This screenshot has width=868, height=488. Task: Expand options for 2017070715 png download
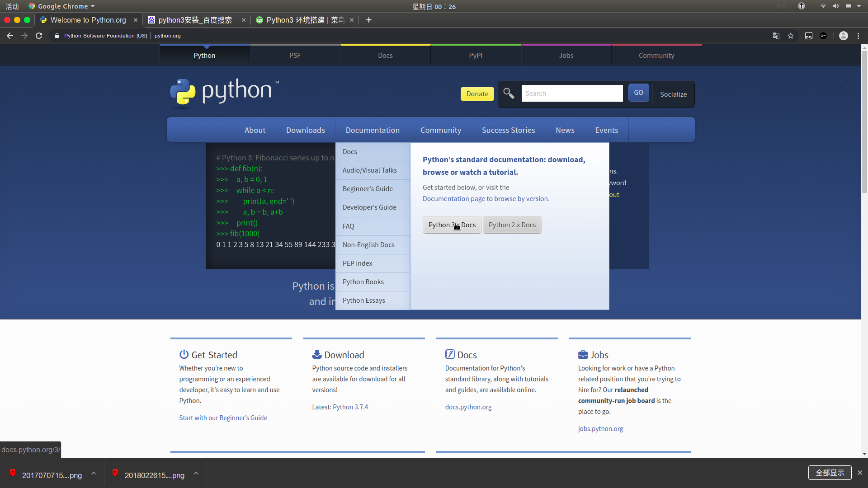[x=94, y=474]
